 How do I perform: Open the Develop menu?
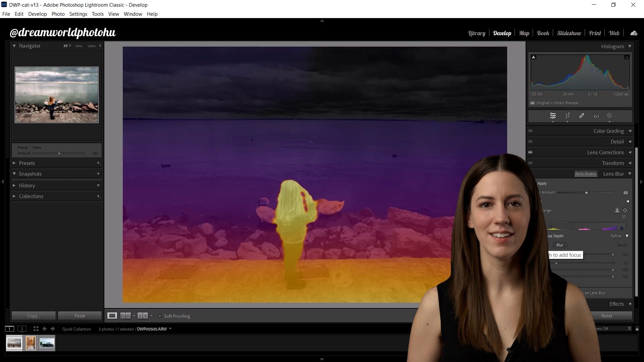(38, 14)
